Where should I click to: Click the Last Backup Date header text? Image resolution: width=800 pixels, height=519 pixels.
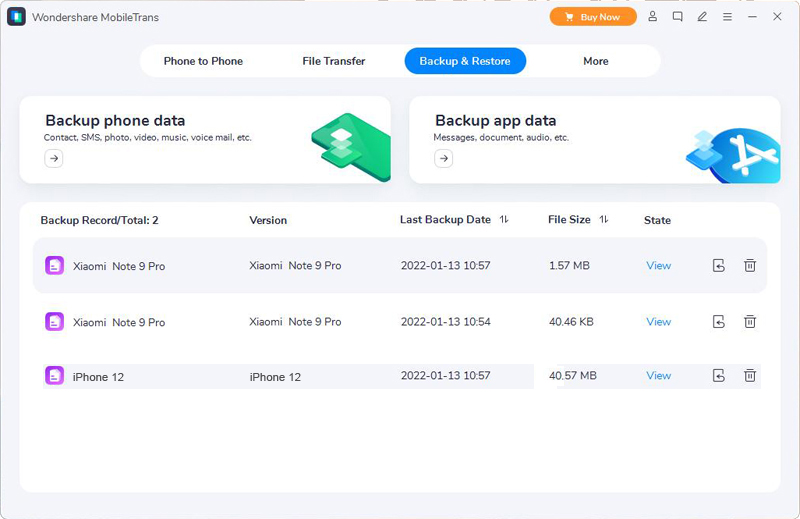tap(445, 219)
